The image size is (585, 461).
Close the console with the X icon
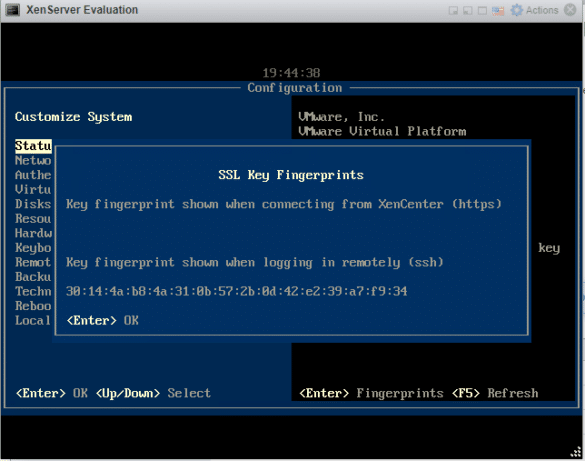(x=570, y=10)
